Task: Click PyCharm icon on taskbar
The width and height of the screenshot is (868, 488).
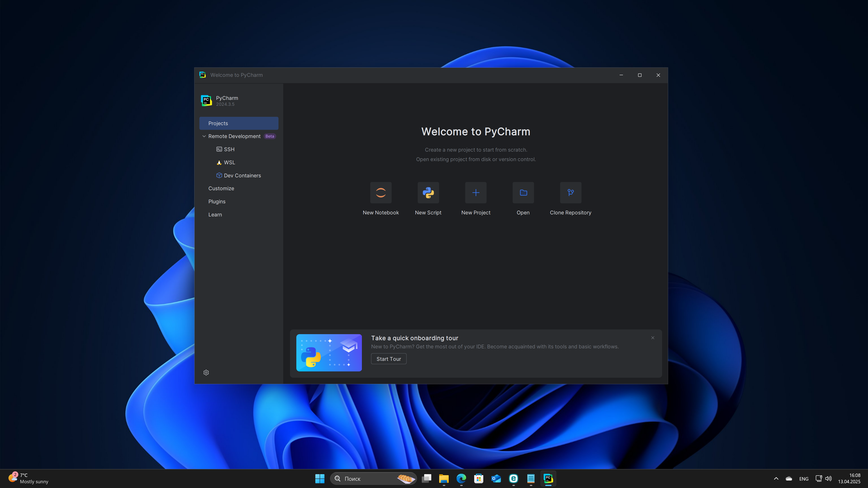Action: [548, 479]
